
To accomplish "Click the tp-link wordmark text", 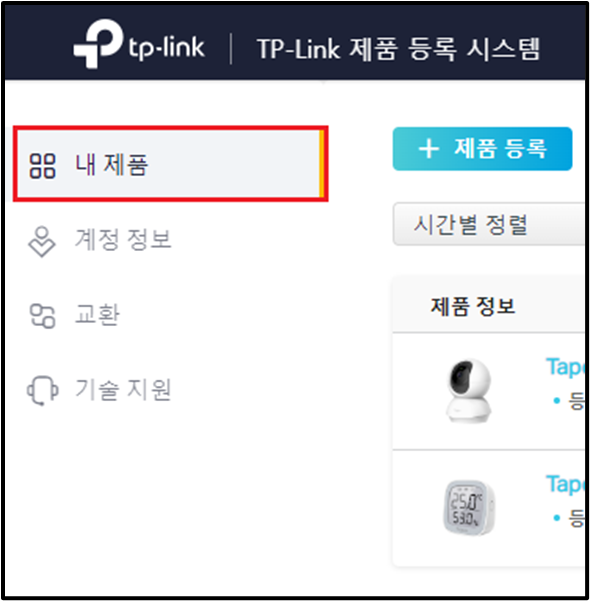I will click(x=166, y=48).
